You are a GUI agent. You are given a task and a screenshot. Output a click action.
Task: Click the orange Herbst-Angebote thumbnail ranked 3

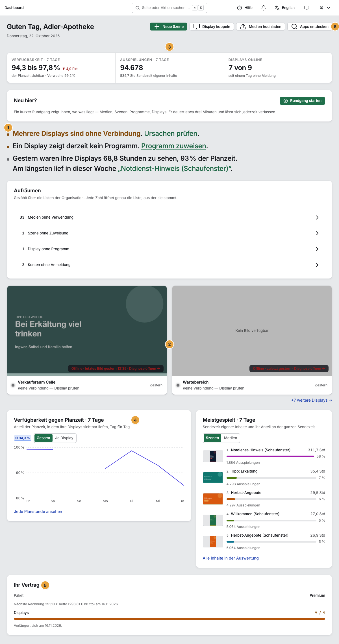pos(213,499)
